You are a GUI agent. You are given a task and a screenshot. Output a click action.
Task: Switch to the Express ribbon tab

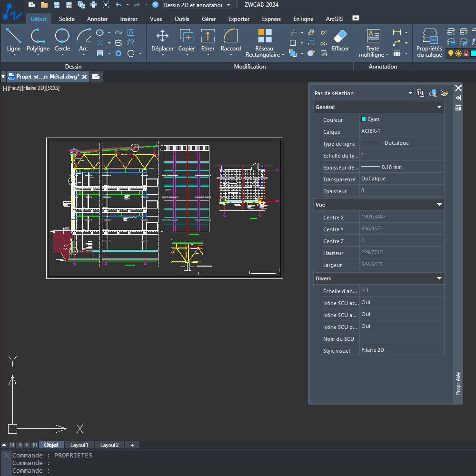point(271,19)
